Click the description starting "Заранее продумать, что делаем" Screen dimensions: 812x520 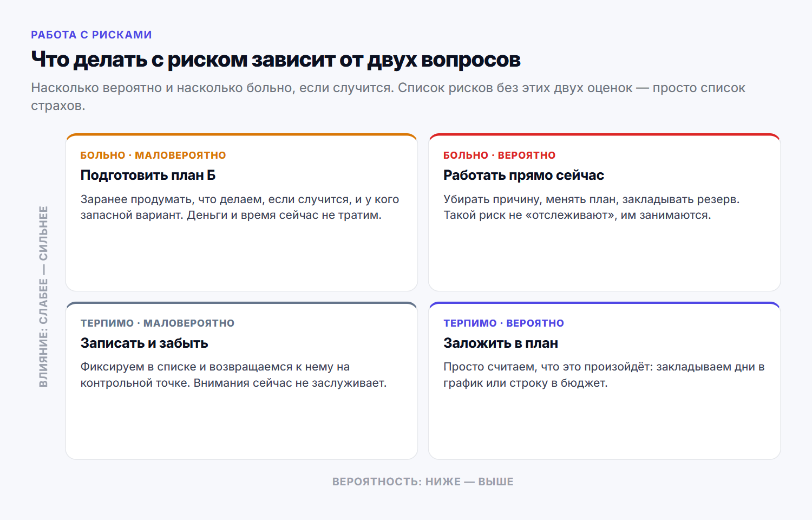240,207
